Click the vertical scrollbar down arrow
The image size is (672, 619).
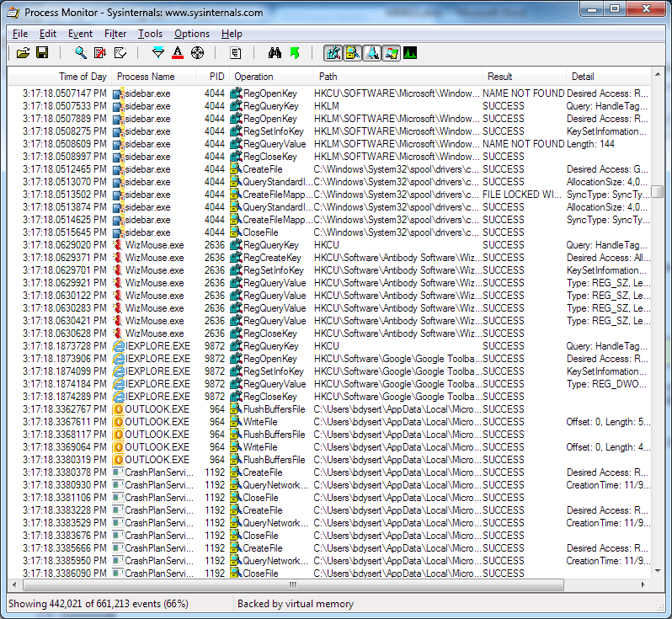pyautogui.click(x=658, y=570)
